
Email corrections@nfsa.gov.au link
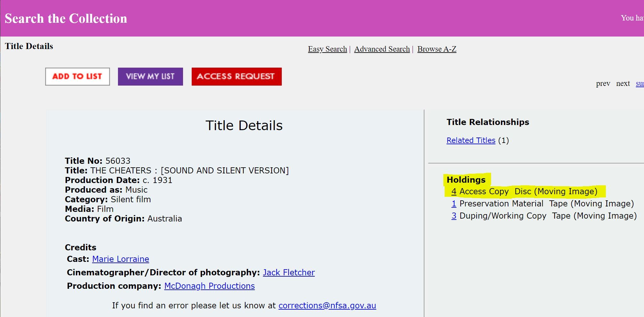point(327,305)
